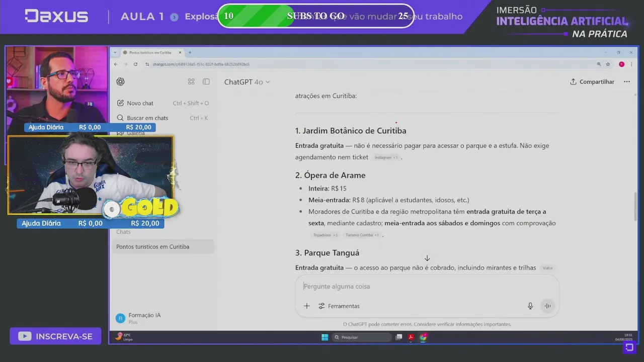Viewport: 644px width, 362px height.
Task: Click the Compartilhar share button
Action: [x=592, y=81]
